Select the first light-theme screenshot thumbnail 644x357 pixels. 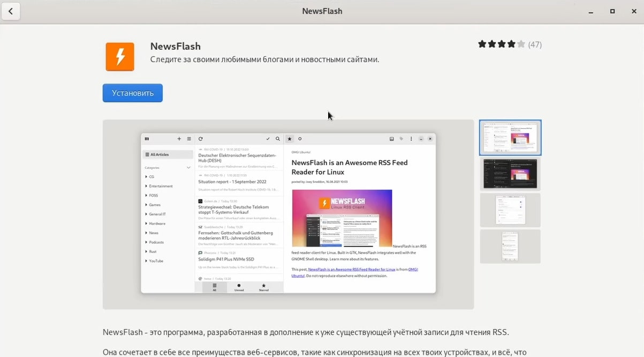point(510,138)
